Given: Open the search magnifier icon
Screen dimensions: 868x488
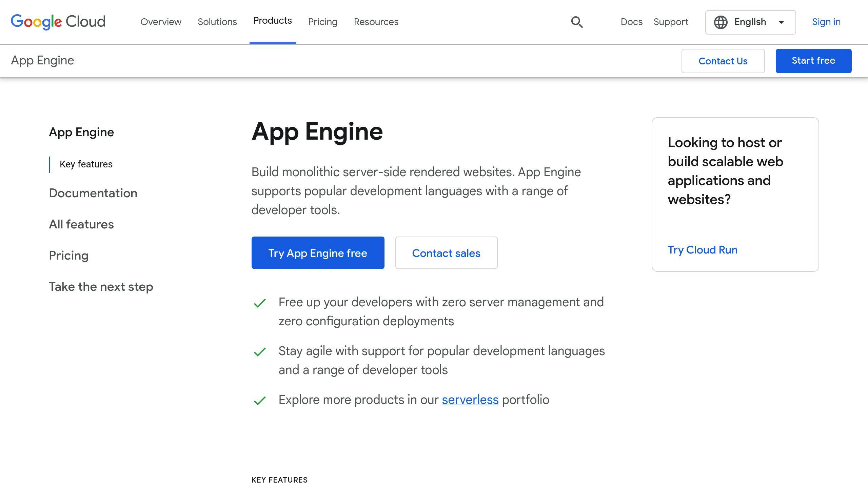Looking at the screenshot, I should point(577,22).
